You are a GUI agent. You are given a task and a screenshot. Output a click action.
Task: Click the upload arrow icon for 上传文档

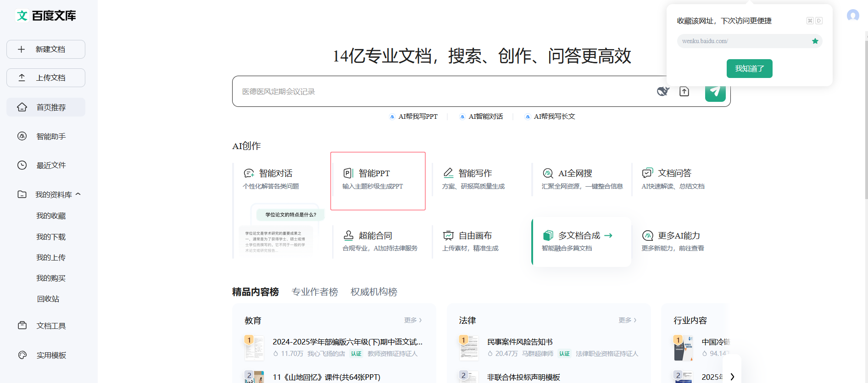[x=22, y=78]
